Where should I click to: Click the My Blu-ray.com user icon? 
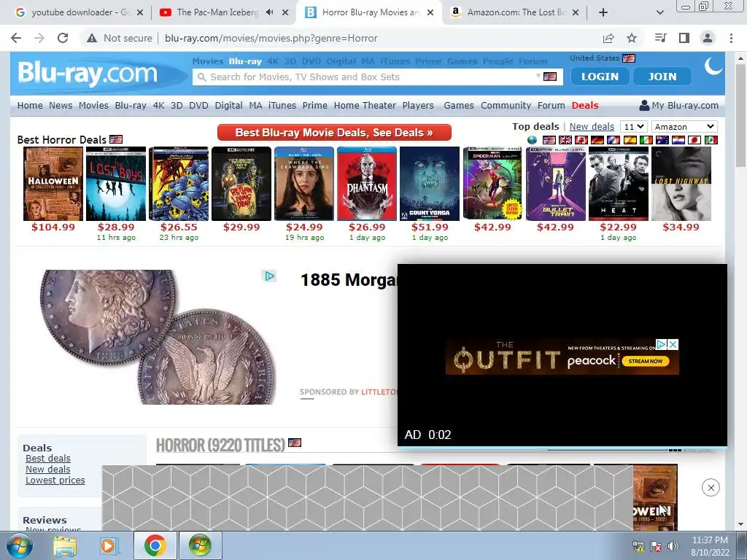pos(644,105)
